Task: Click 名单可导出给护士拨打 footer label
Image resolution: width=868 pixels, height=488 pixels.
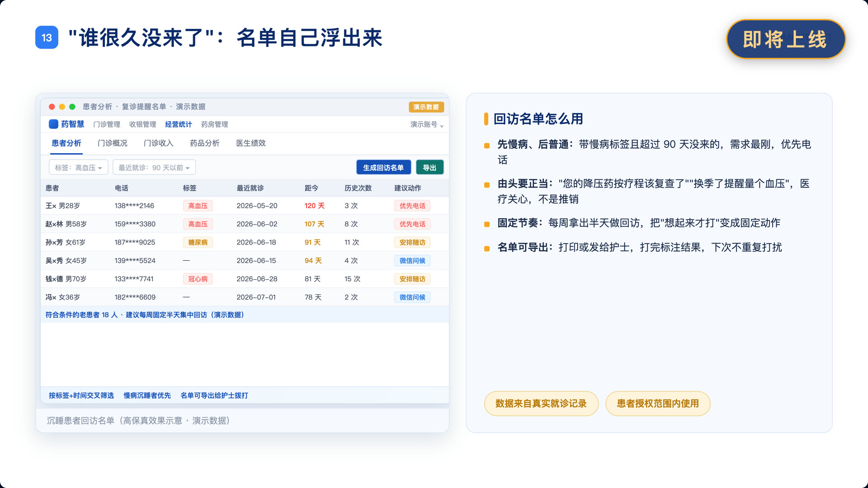Action: click(x=214, y=396)
